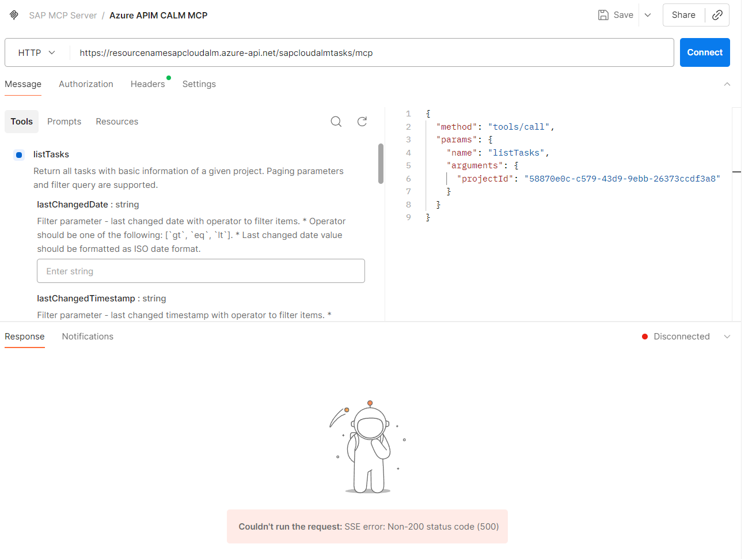Copy the request link with the link icon

tap(717, 15)
